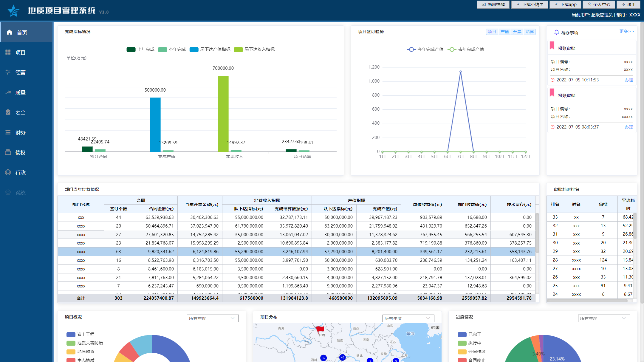Image resolution: width=644 pixels, height=362 pixels.
Task: Click the grid icon beside 项目
Action: [x=8, y=52]
